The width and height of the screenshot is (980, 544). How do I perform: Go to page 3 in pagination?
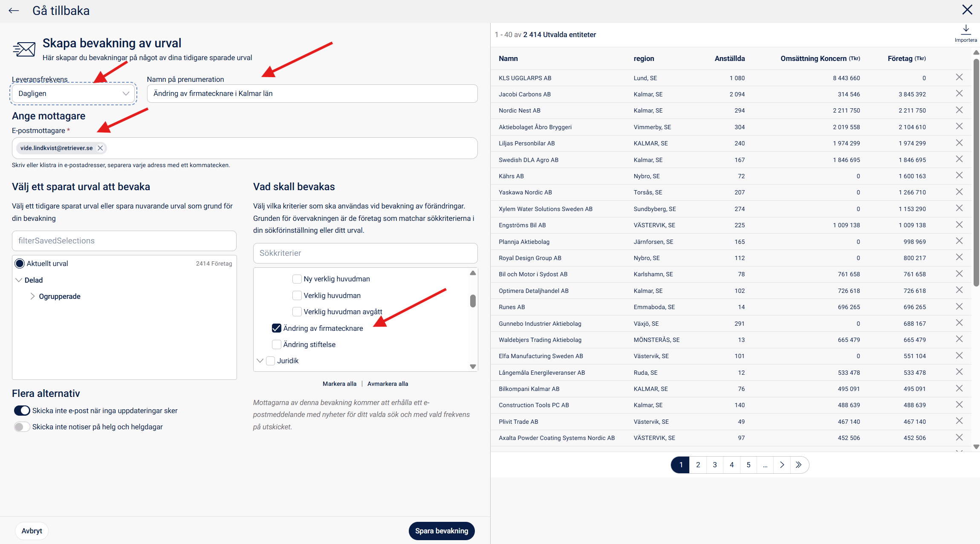[x=715, y=465]
